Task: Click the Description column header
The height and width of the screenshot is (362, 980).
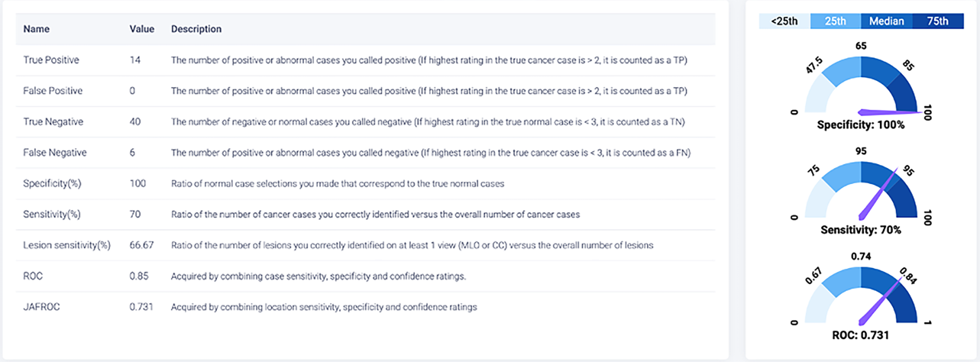Action: [x=196, y=29]
